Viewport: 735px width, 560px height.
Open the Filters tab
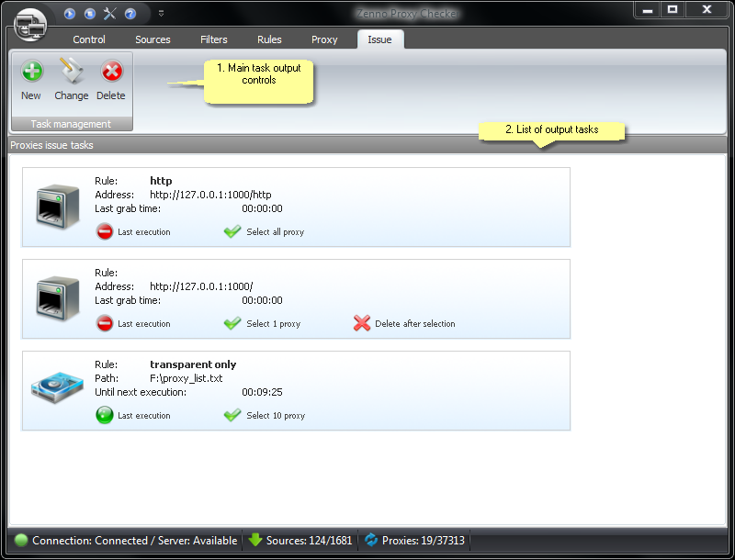pos(214,39)
